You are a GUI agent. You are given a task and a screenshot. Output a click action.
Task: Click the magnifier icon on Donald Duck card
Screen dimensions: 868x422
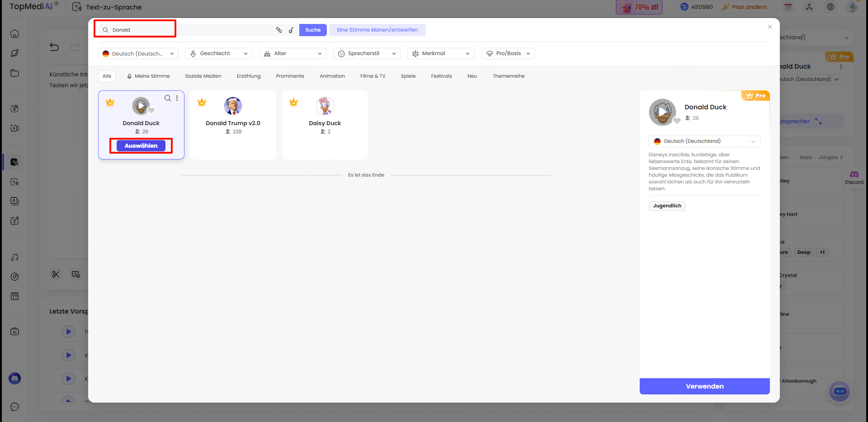click(168, 98)
